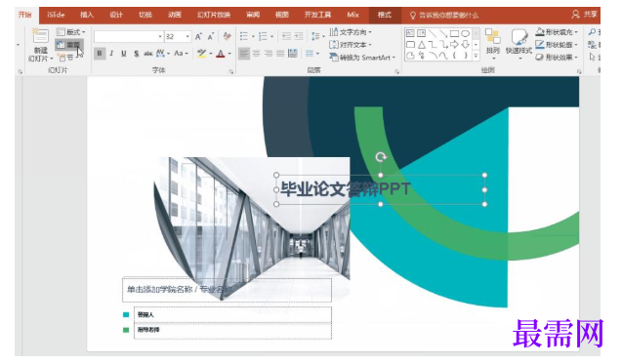Switch to the Insert (插入) tab
This screenshot has height=364, width=622.
pos(87,15)
